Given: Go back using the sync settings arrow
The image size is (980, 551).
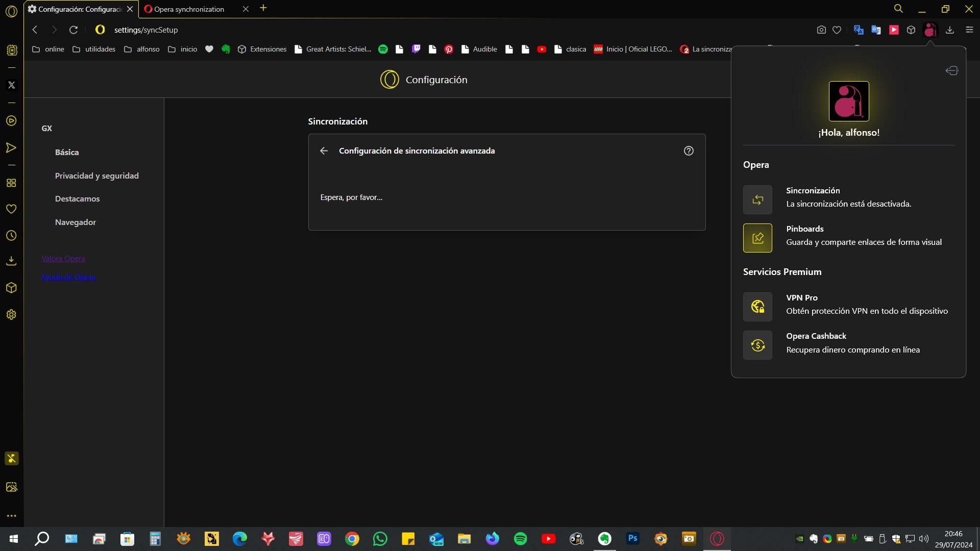Looking at the screenshot, I should click(324, 151).
